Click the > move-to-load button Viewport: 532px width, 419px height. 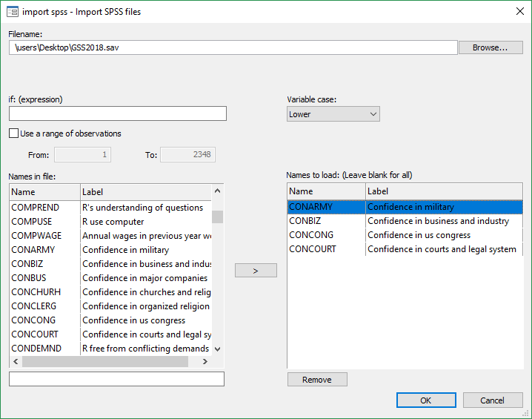click(256, 271)
